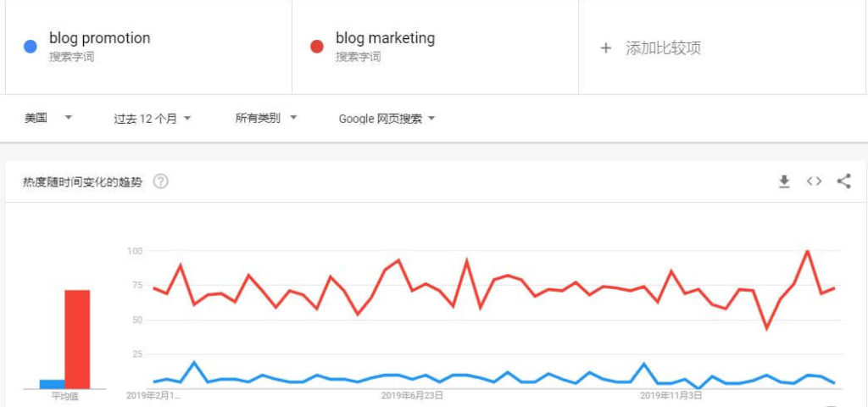Select the red blog marketing dot
The width and height of the screenshot is (868, 407).
[317, 47]
